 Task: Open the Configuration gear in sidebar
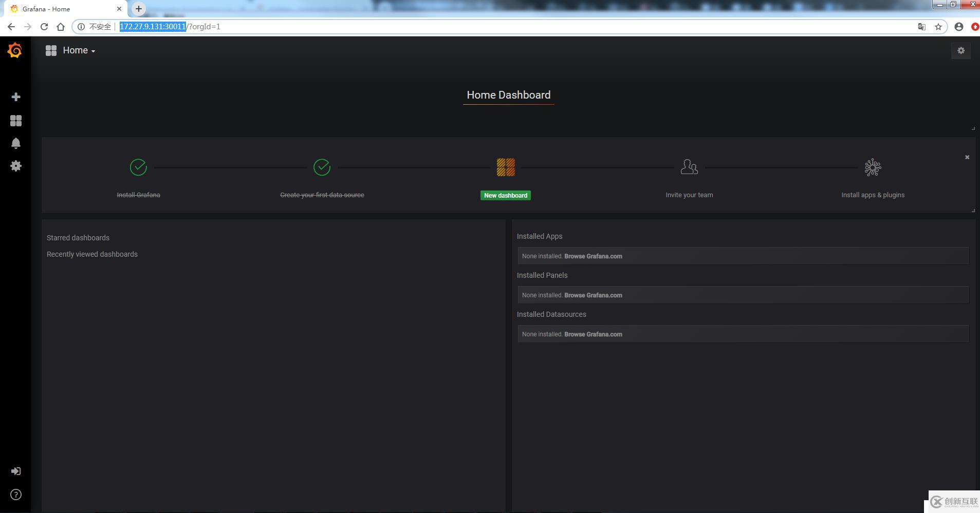(16, 166)
